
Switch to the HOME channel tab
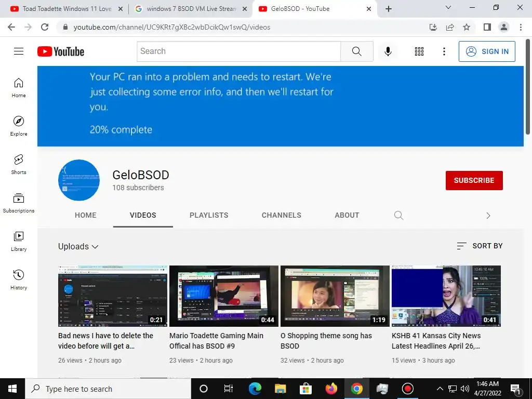click(x=86, y=216)
